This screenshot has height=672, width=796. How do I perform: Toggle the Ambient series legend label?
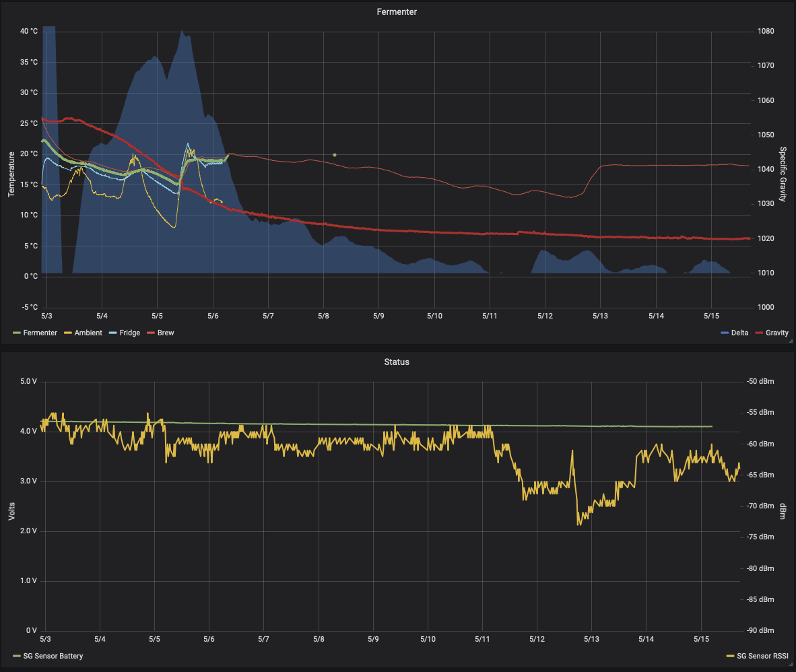pos(88,333)
